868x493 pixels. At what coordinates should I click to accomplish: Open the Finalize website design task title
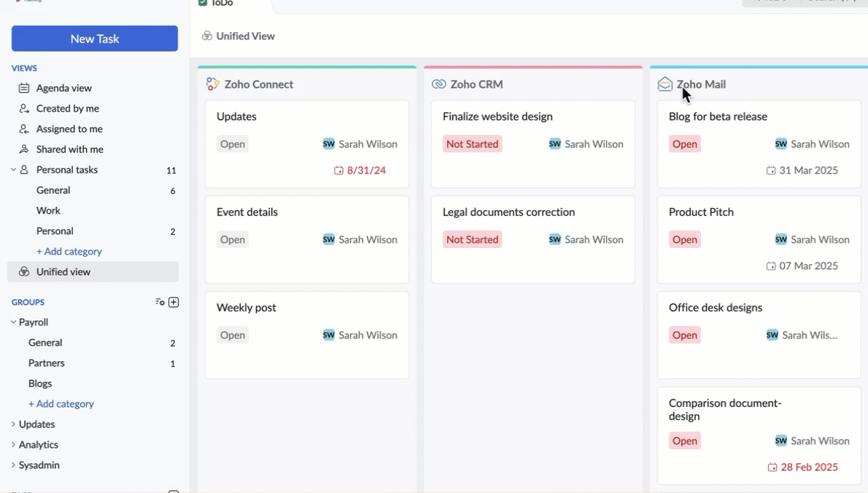(497, 117)
